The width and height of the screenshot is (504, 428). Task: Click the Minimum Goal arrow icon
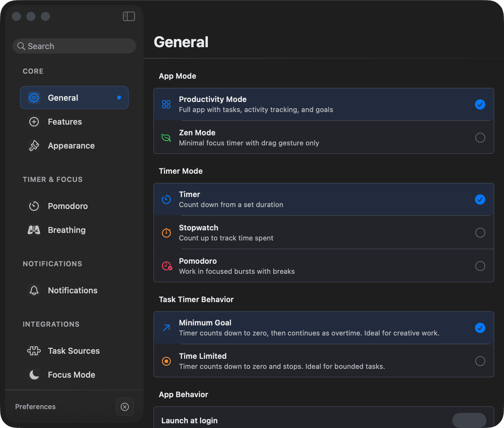(166, 328)
